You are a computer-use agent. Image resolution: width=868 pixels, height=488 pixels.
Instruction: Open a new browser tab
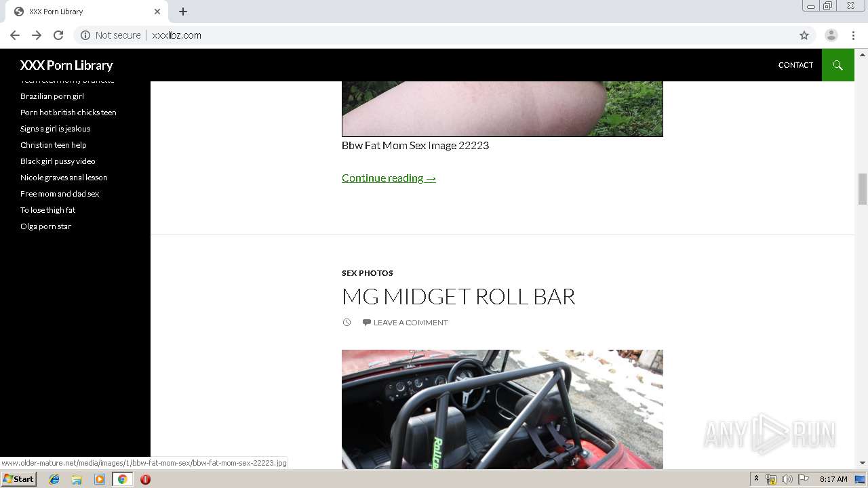[x=183, y=12]
